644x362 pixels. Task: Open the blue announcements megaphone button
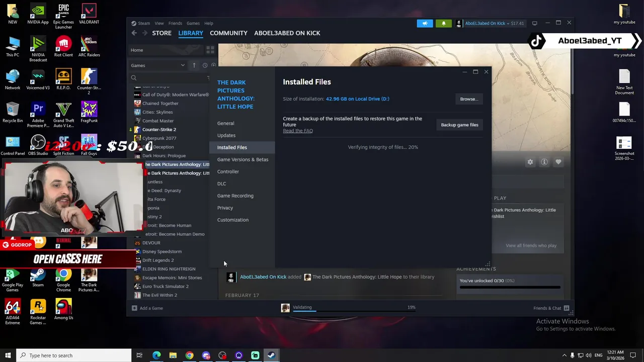point(425,23)
